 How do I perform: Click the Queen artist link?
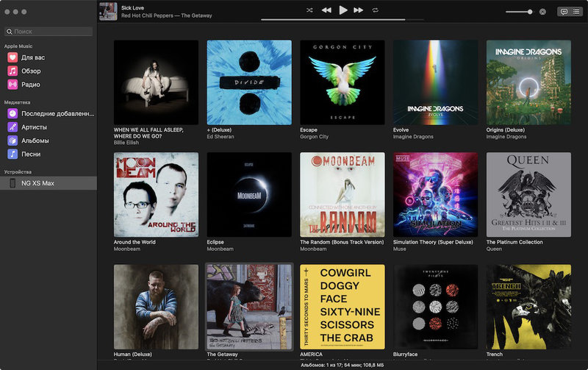tap(494, 249)
